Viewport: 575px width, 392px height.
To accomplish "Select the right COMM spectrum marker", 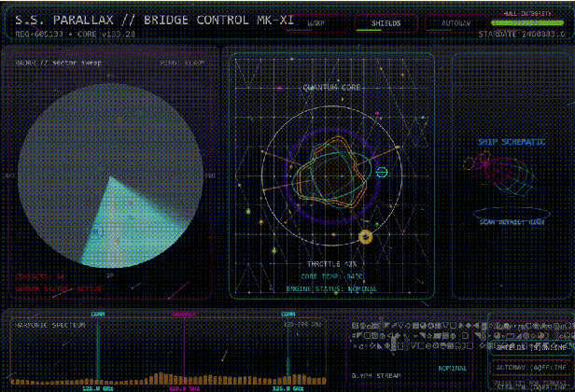I will click(287, 348).
